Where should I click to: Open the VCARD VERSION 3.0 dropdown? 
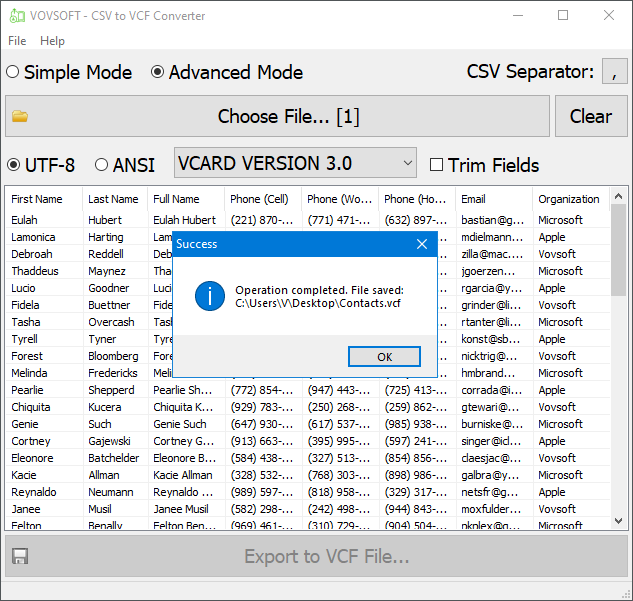(295, 163)
